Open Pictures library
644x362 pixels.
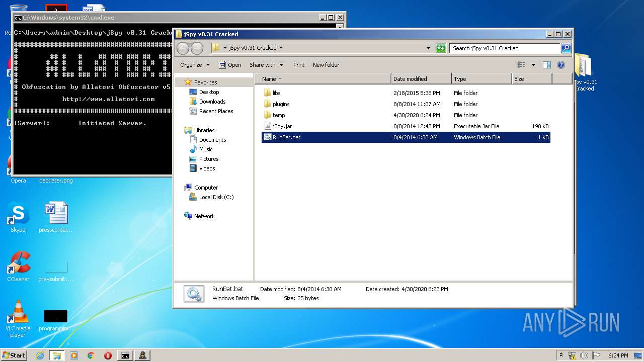click(209, 159)
